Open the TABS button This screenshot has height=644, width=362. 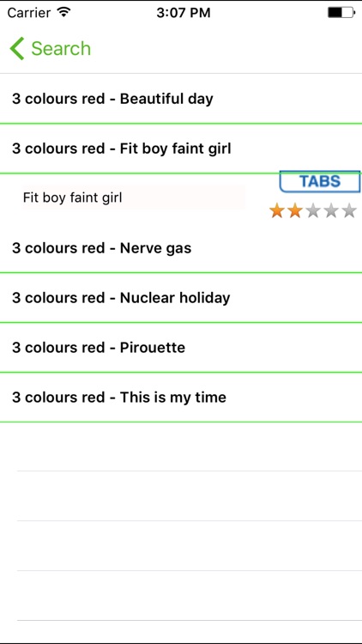320,181
